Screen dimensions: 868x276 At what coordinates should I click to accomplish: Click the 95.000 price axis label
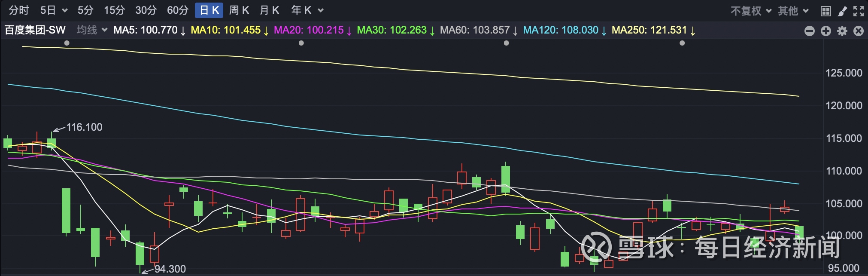pyautogui.click(x=844, y=268)
